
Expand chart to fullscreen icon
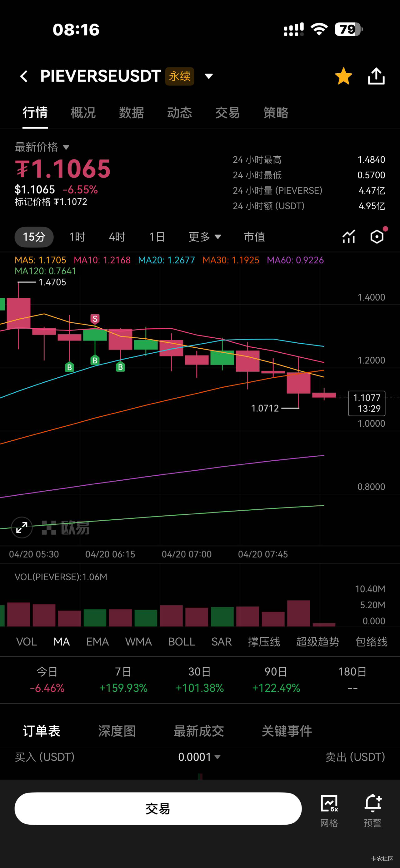click(x=22, y=527)
